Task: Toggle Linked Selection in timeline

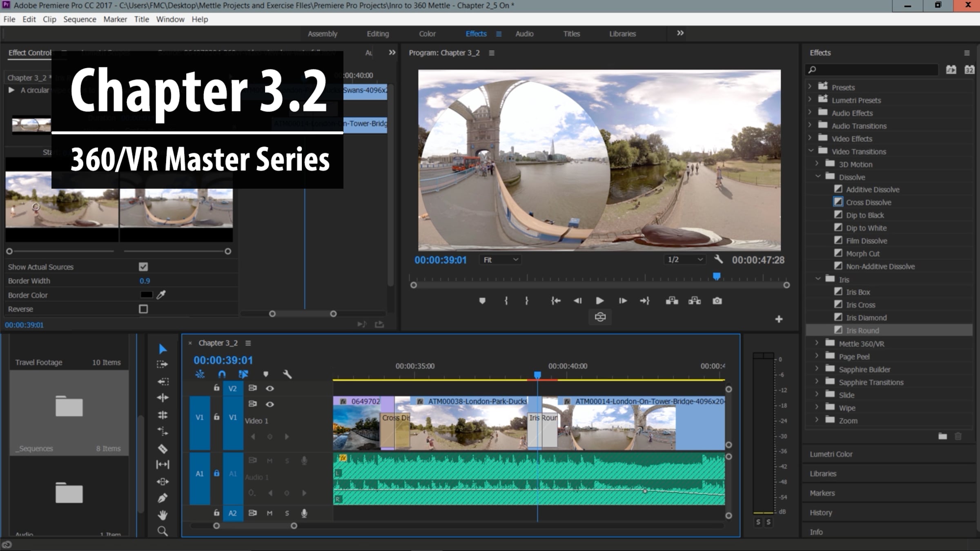Action: coord(243,374)
